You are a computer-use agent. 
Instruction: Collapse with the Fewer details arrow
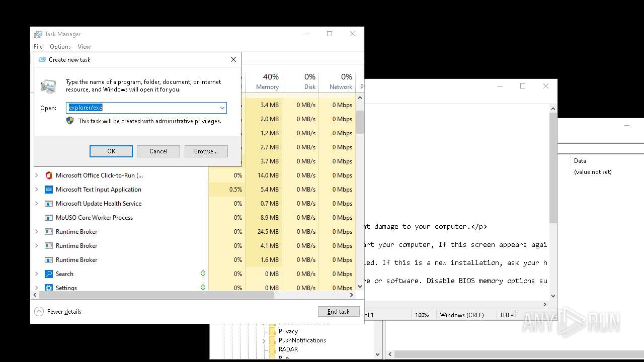pyautogui.click(x=39, y=312)
